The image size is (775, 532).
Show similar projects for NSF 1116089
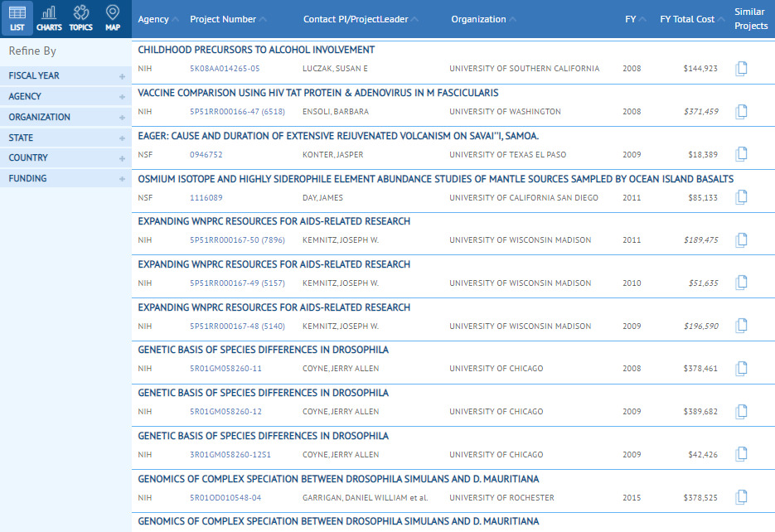741,197
